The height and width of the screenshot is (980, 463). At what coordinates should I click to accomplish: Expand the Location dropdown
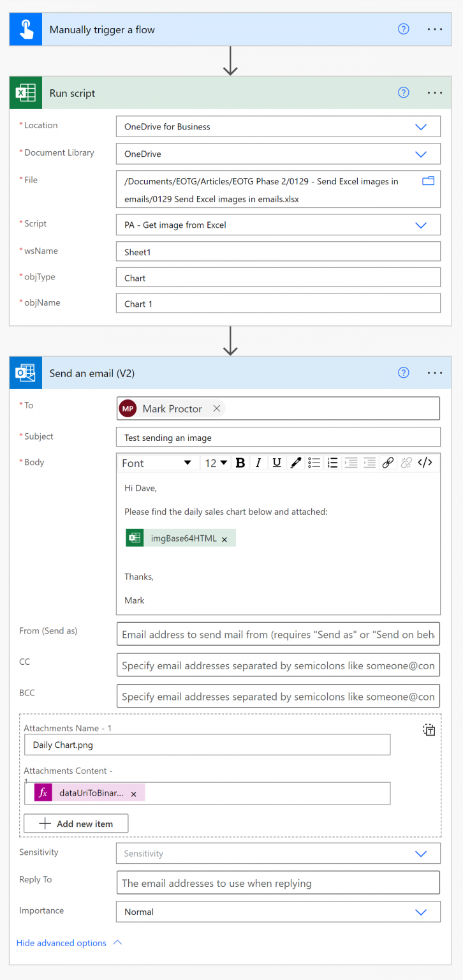(420, 127)
